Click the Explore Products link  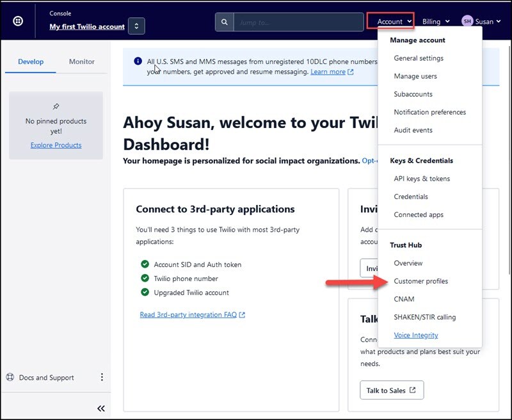coord(56,145)
